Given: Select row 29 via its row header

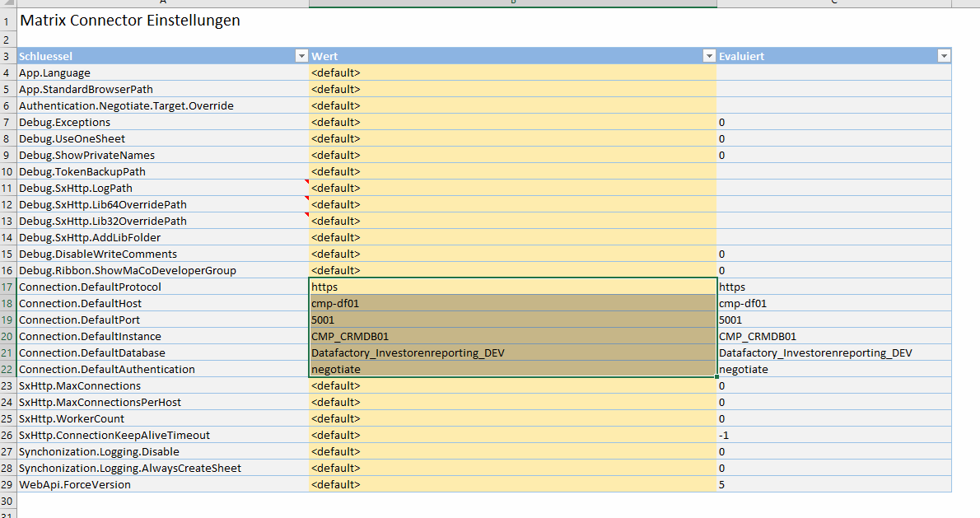Looking at the screenshot, I should point(7,485).
